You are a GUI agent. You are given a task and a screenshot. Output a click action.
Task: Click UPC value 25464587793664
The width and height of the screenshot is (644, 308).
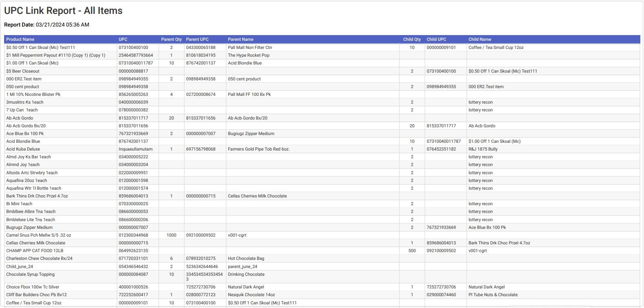tap(136, 55)
